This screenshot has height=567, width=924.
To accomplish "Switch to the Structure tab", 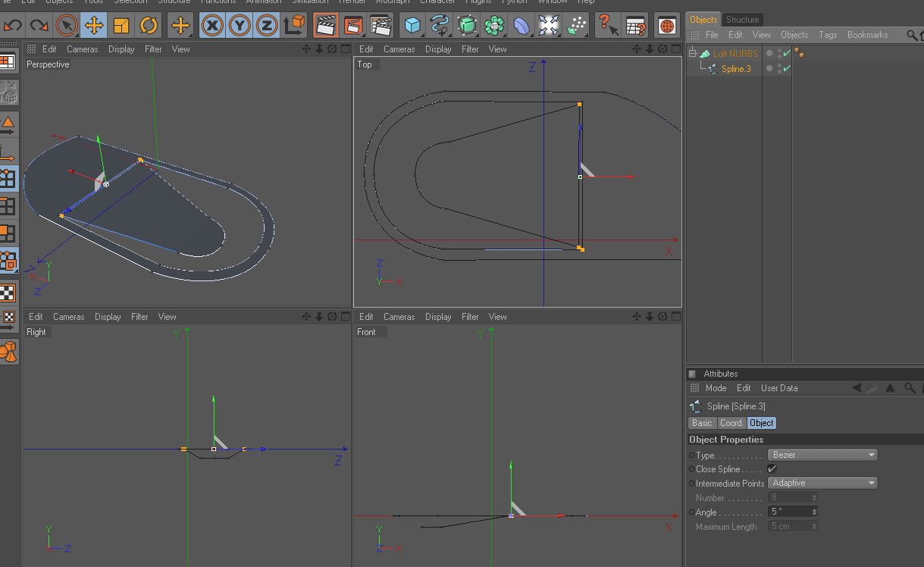I will point(742,20).
